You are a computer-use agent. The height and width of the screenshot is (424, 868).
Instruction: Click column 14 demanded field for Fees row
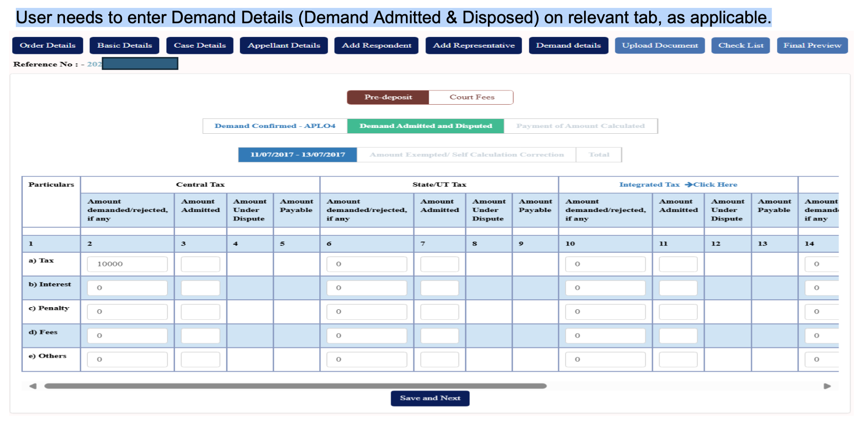(x=822, y=335)
